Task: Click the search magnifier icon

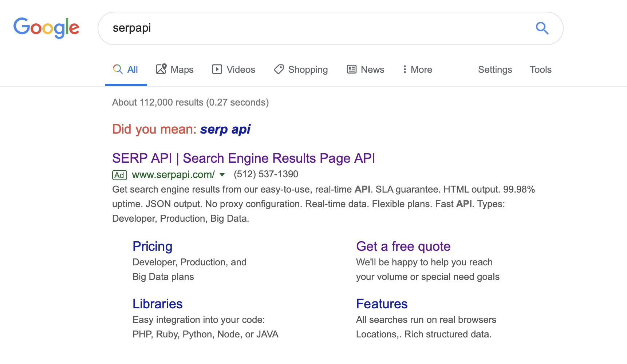Action: pyautogui.click(x=542, y=28)
